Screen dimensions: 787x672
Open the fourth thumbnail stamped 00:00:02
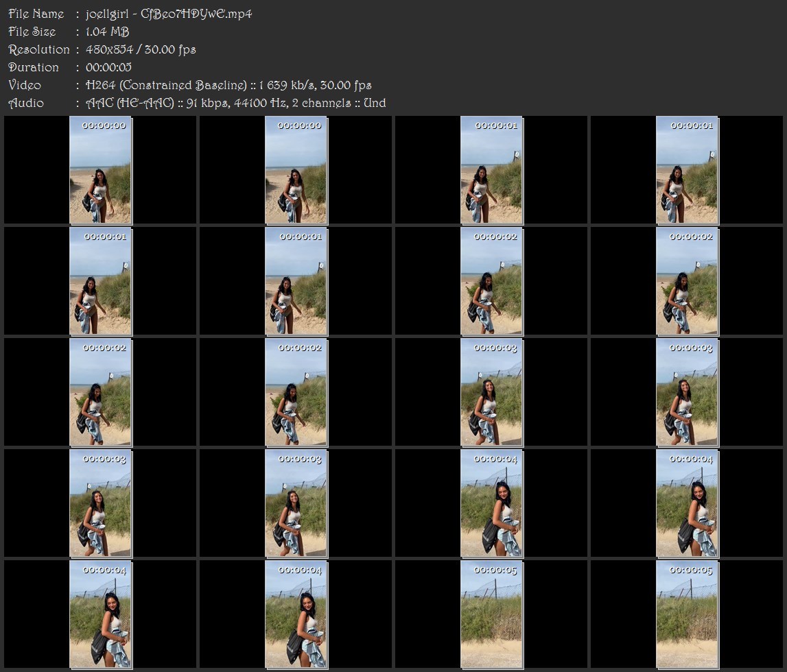click(296, 392)
